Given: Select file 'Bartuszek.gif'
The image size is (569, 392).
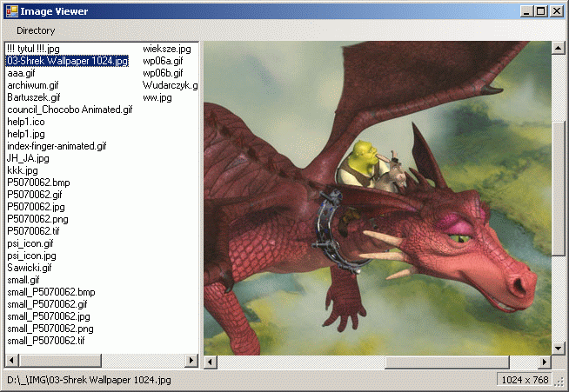Looking at the screenshot, I should tap(33, 97).
